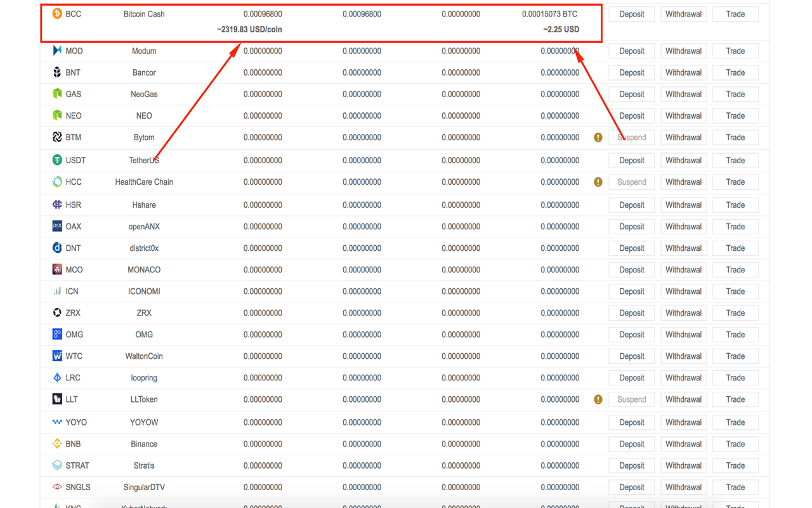812x508 pixels.
Task: Click the WaltonCoin WTC icon
Action: click(57, 356)
